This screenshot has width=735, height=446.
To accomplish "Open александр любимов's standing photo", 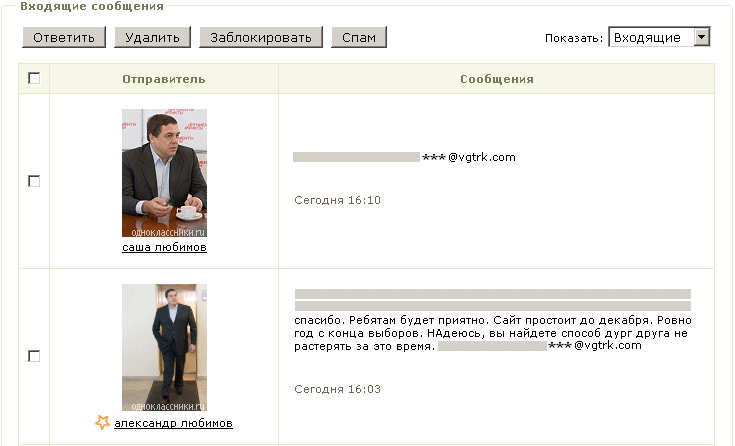I will pos(164,348).
